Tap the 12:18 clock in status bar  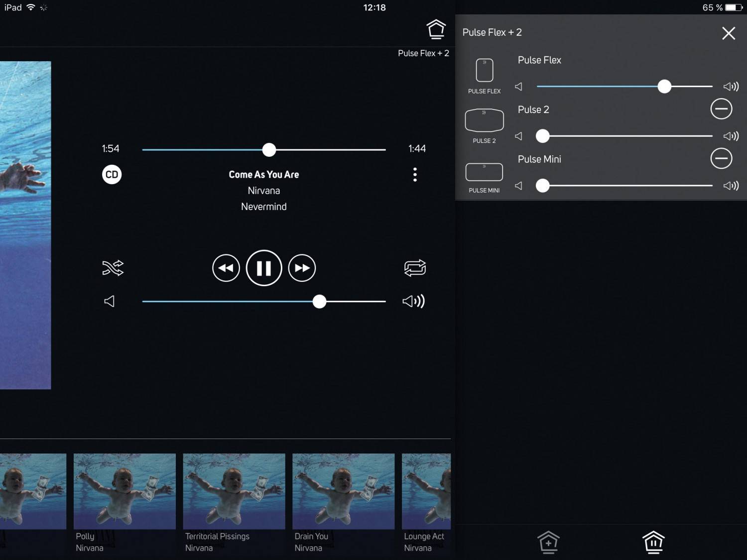pos(374,7)
